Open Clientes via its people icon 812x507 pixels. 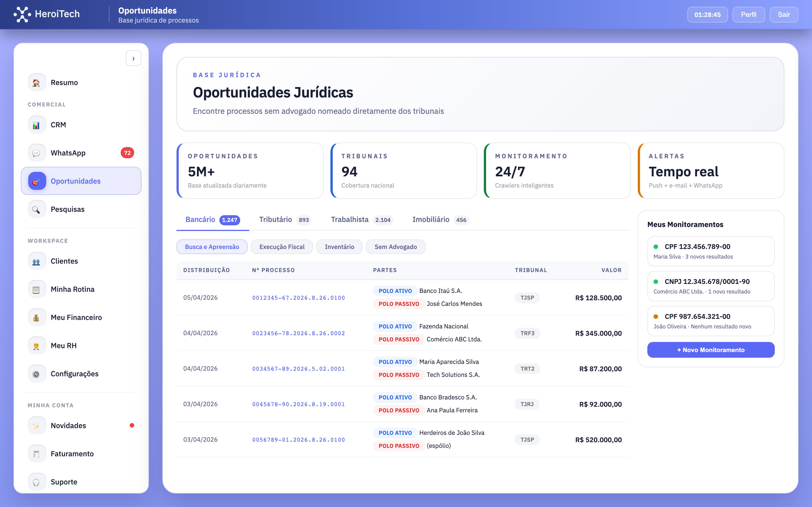37,261
